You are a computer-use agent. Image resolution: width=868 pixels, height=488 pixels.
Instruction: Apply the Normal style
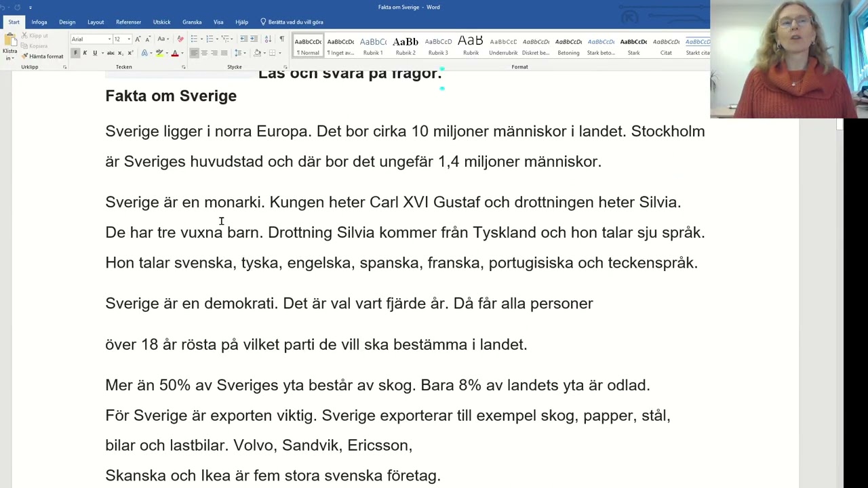point(308,46)
